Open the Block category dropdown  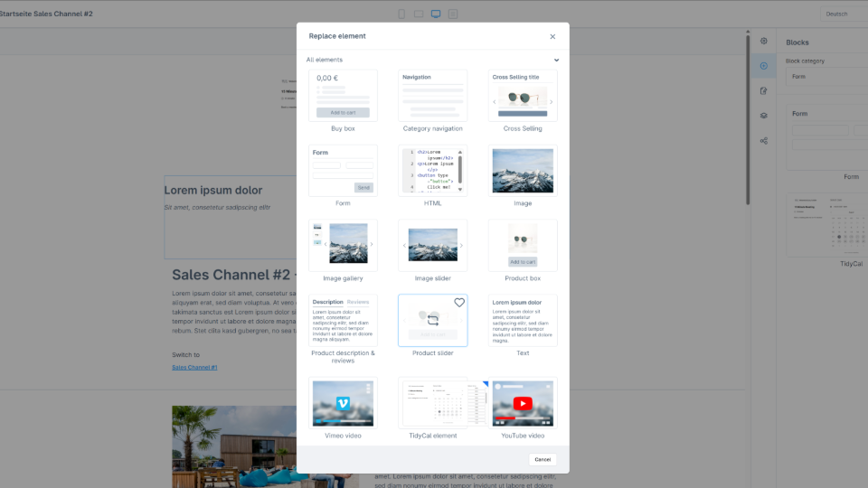[x=826, y=77]
